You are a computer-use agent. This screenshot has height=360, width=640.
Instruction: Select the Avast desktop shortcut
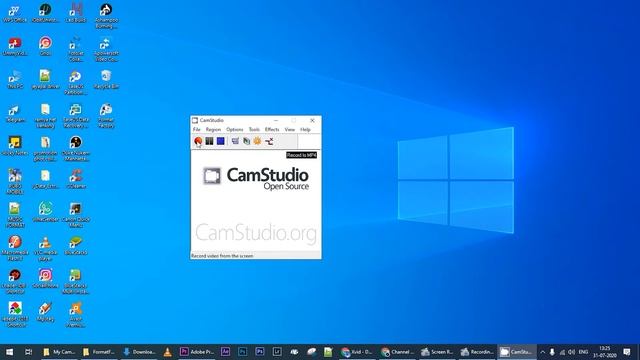[x=76, y=315]
